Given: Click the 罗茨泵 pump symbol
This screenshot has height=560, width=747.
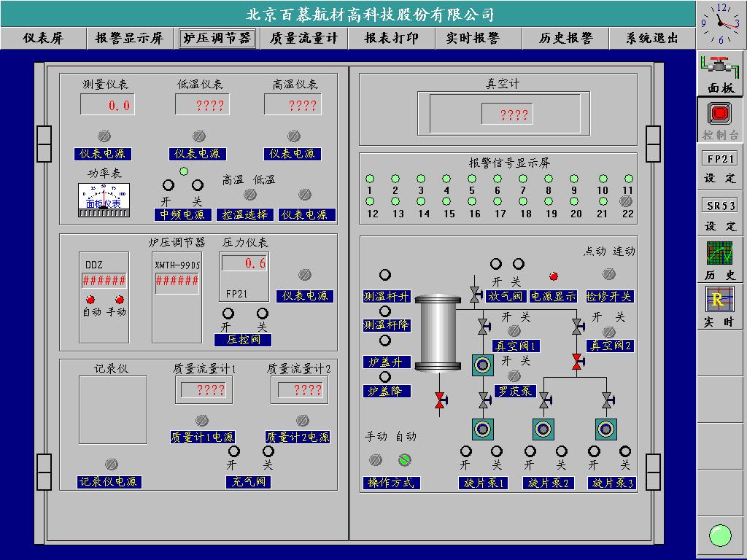Looking at the screenshot, I should coord(482,365).
